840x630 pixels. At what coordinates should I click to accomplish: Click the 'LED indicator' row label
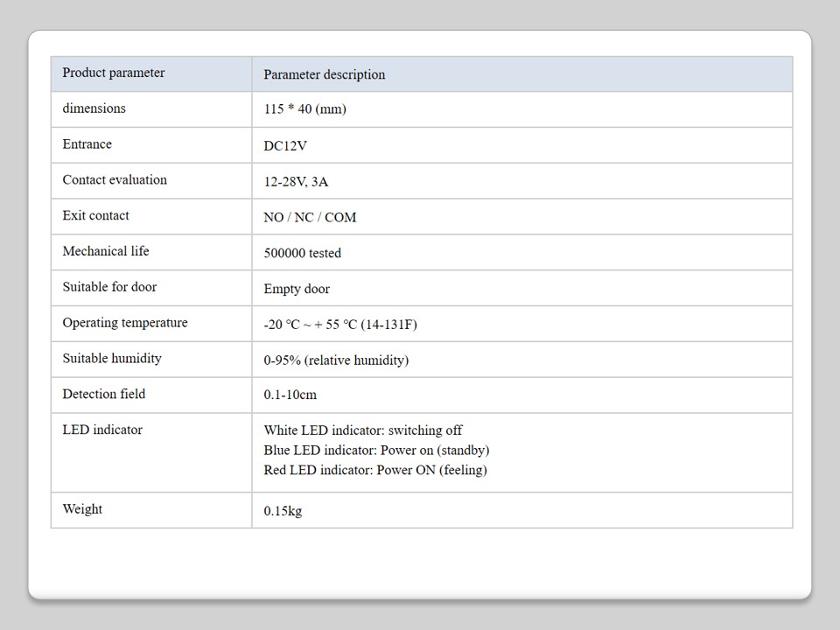102,430
